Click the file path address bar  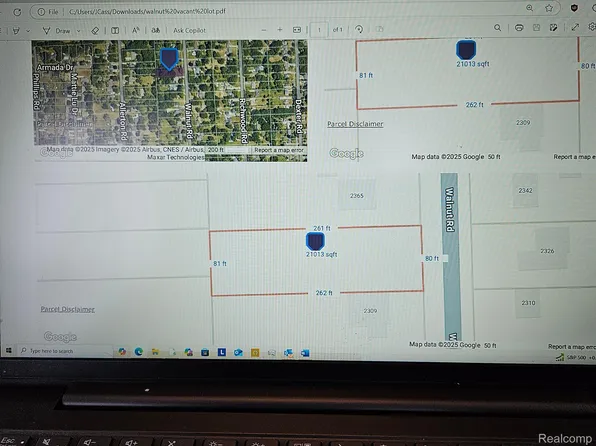point(295,11)
